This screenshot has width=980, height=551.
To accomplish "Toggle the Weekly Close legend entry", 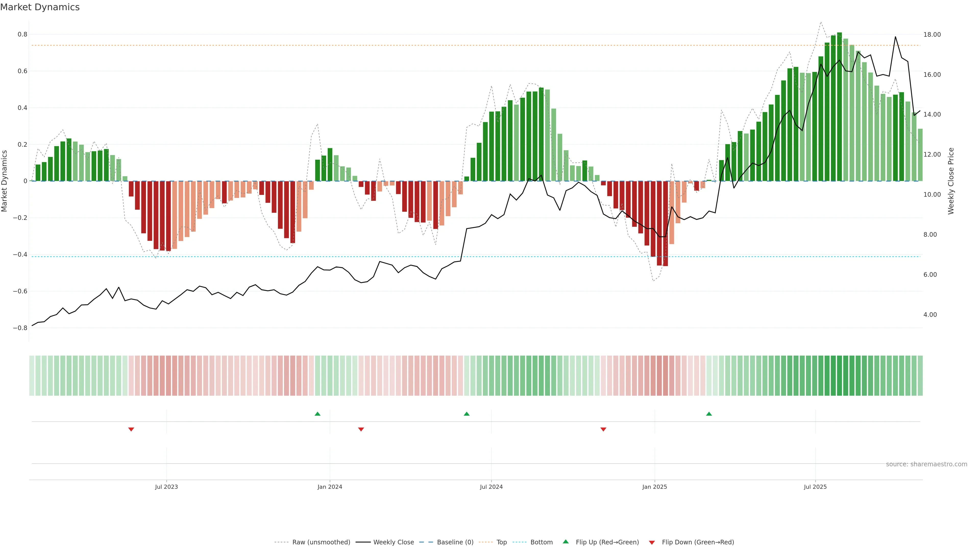I will [393, 542].
